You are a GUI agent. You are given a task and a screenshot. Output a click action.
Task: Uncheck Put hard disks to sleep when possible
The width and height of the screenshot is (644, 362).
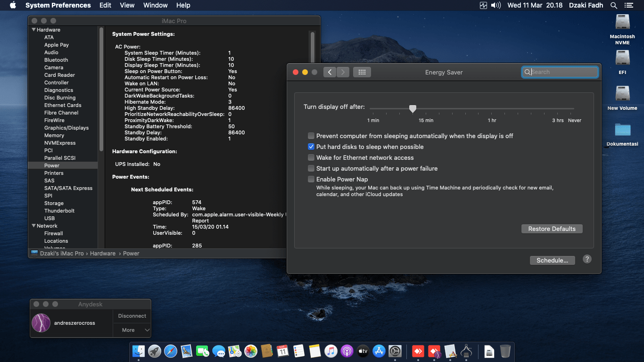tap(311, 147)
